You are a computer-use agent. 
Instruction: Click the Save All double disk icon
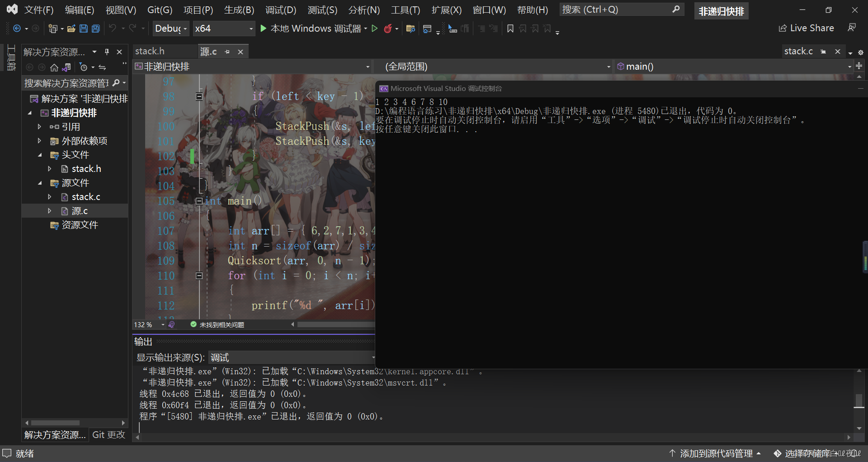(x=96, y=29)
